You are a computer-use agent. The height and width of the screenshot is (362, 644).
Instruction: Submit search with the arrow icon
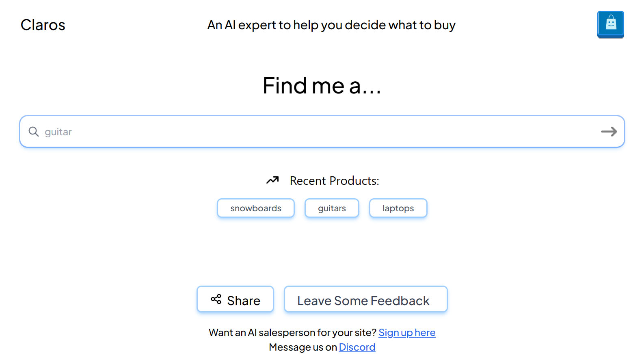pyautogui.click(x=609, y=132)
